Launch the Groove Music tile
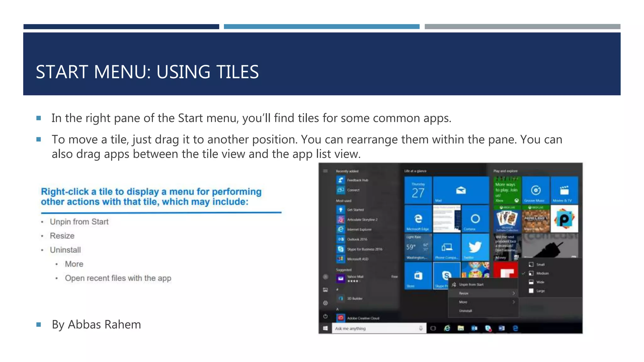This screenshot has height=362, width=644. tap(536, 190)
